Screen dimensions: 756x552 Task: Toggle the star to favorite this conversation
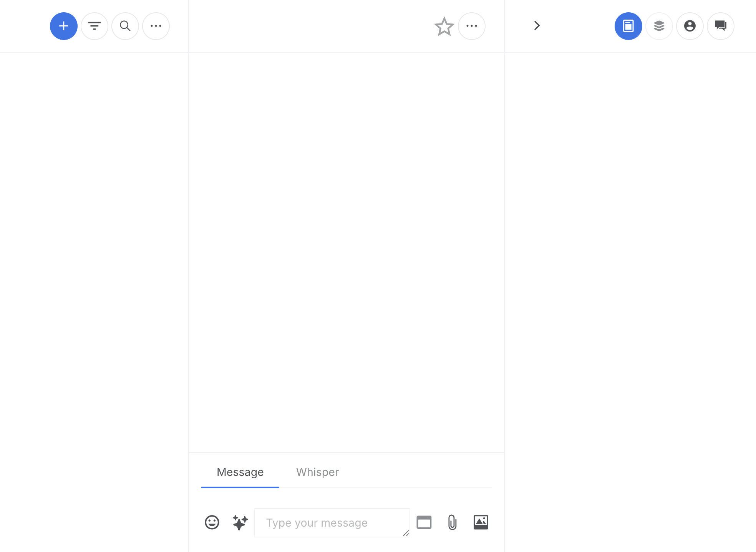444,26
